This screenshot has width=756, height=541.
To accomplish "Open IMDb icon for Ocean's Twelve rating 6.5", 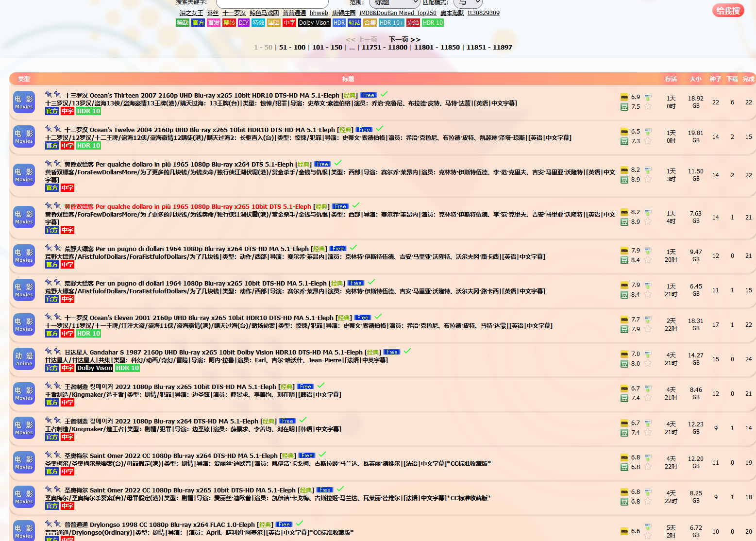I will pyautogui.click(x=624, y=132).
